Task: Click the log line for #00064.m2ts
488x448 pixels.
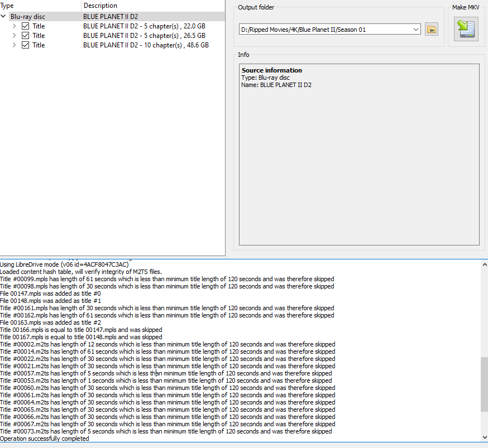Action: 168,402
